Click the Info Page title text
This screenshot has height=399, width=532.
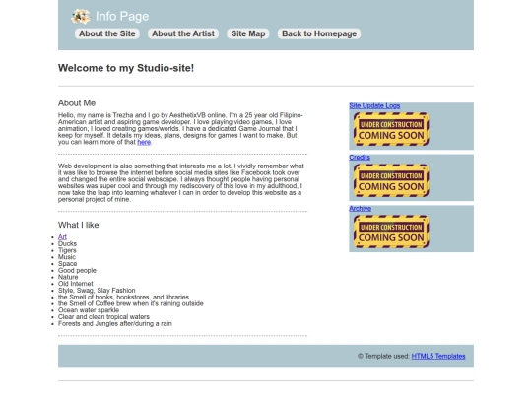(x=122, y=16)
